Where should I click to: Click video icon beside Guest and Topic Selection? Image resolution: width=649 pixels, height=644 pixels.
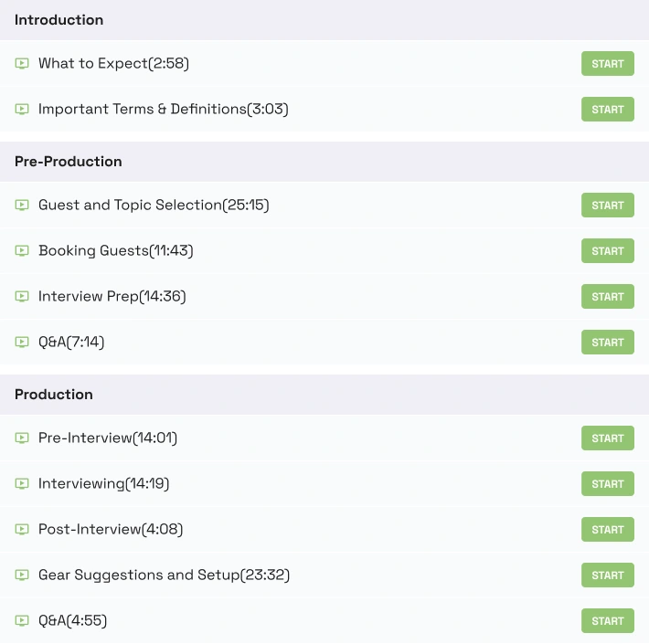point(22,206)
